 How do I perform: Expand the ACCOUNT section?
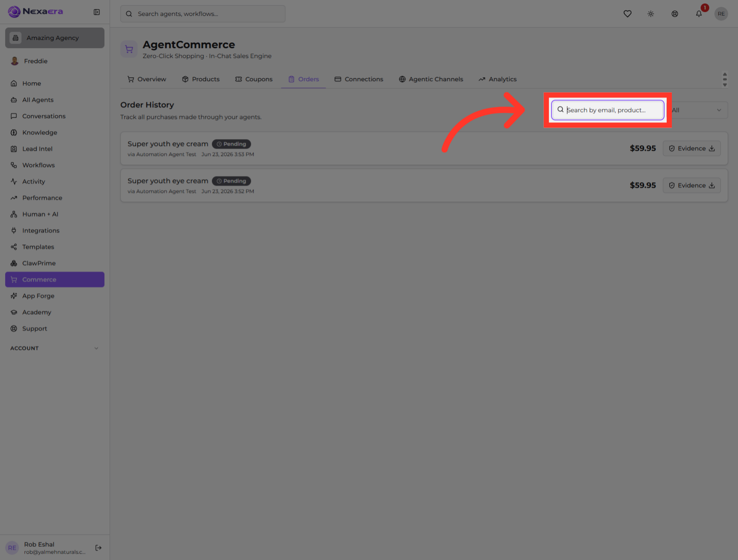[x=55, y=348]
